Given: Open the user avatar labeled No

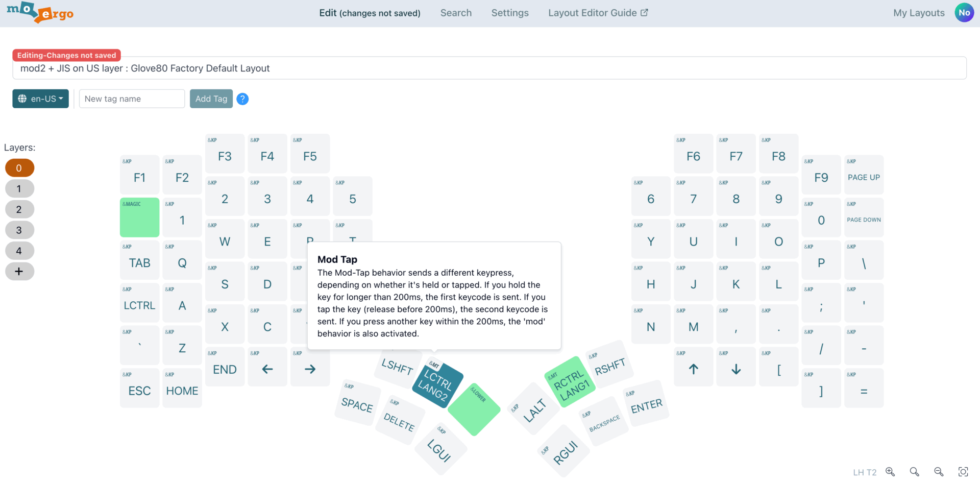Looking at the screenshot, I should 964,13.
